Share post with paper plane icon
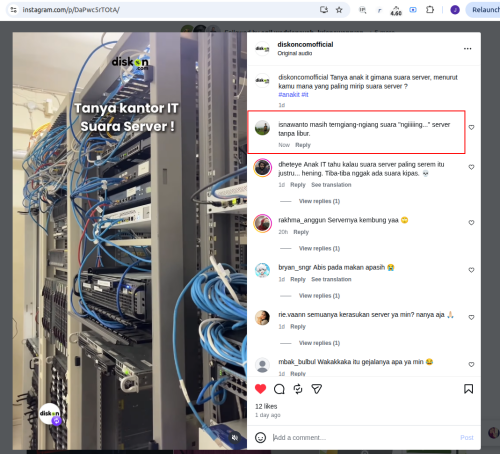Screen dimensions: 500x454 click(x=317, y=389)
